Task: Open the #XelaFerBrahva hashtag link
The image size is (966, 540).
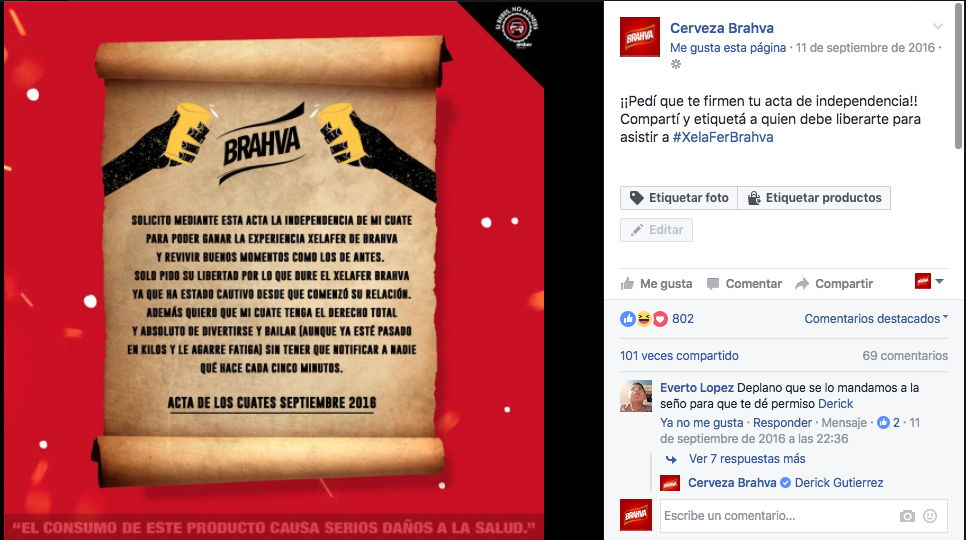Action: click(723, 137)
